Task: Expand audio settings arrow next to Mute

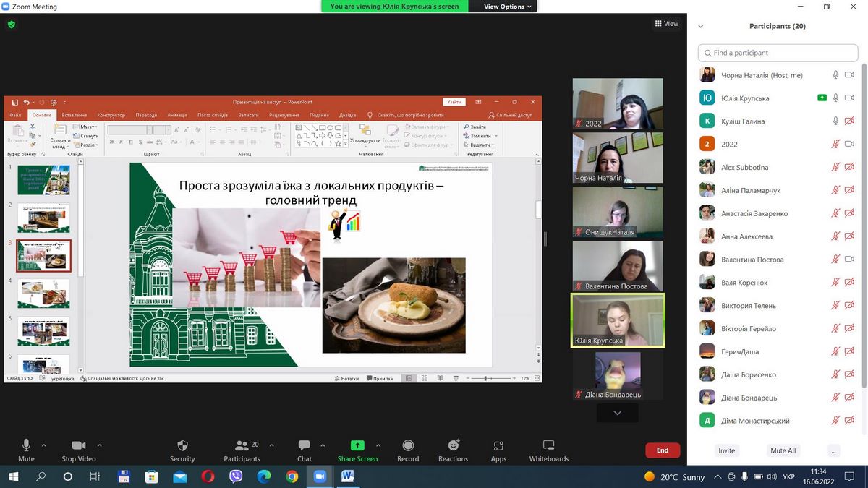Action: click(x=44, y=445)
